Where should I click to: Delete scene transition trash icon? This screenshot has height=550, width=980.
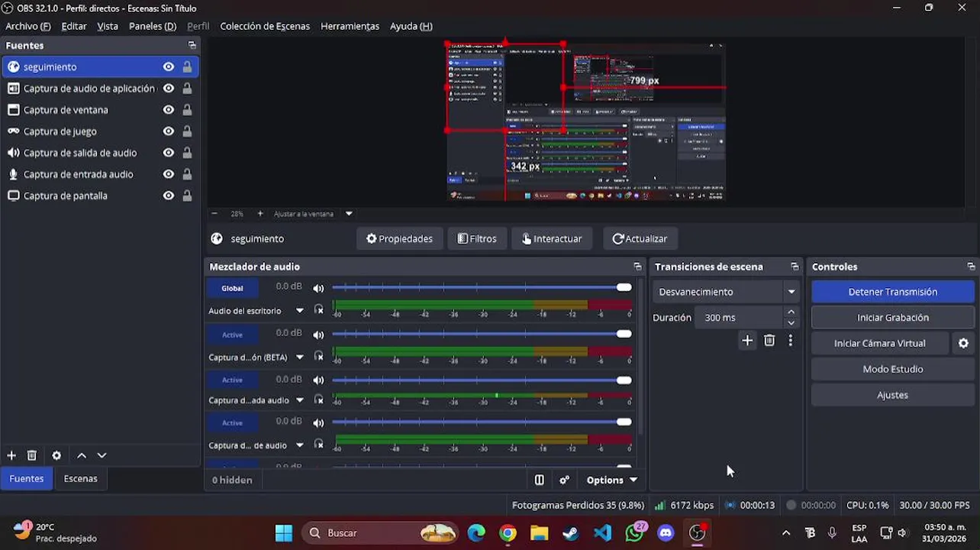769,341
